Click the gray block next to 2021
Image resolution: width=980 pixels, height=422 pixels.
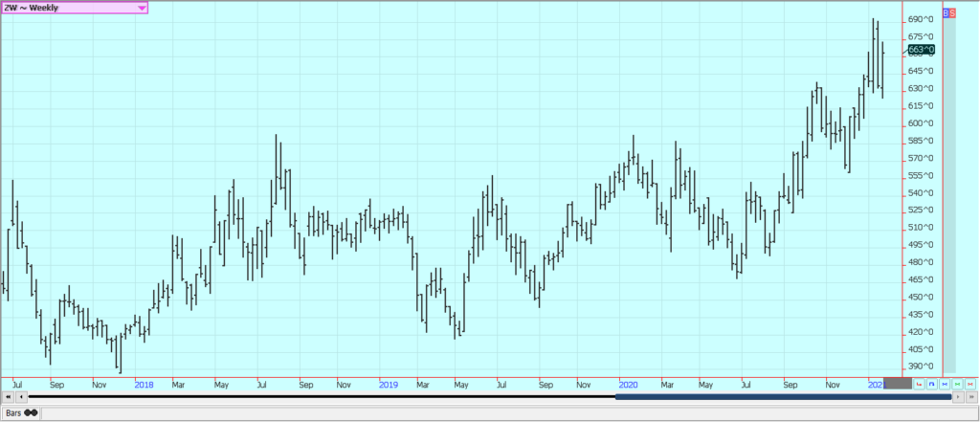(x=898, y=384)
